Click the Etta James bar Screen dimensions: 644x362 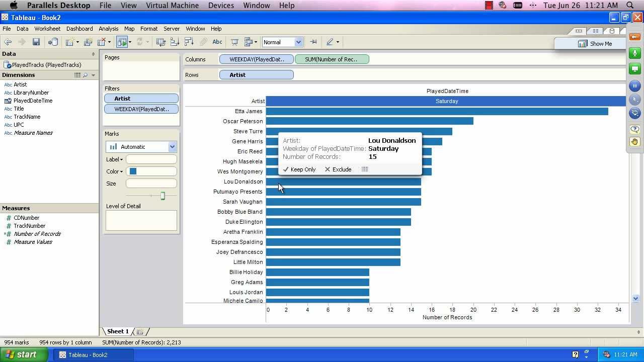click(x=437, y=111)
